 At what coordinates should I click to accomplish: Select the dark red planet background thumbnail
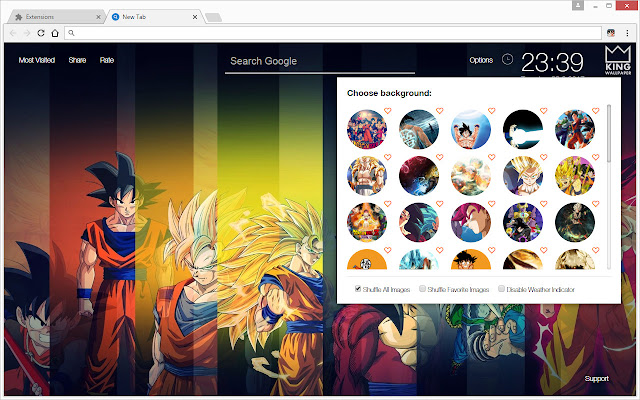click(x=419, y=176)
